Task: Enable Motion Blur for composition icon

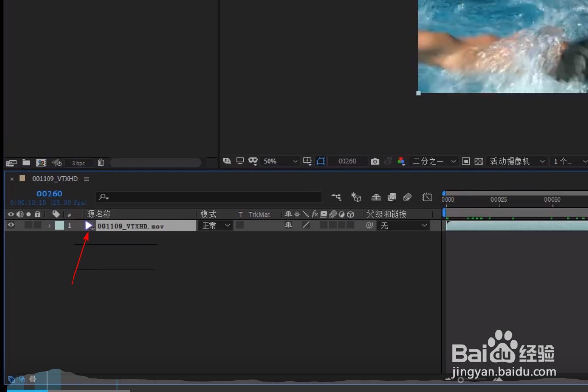Action: [407, 197]
